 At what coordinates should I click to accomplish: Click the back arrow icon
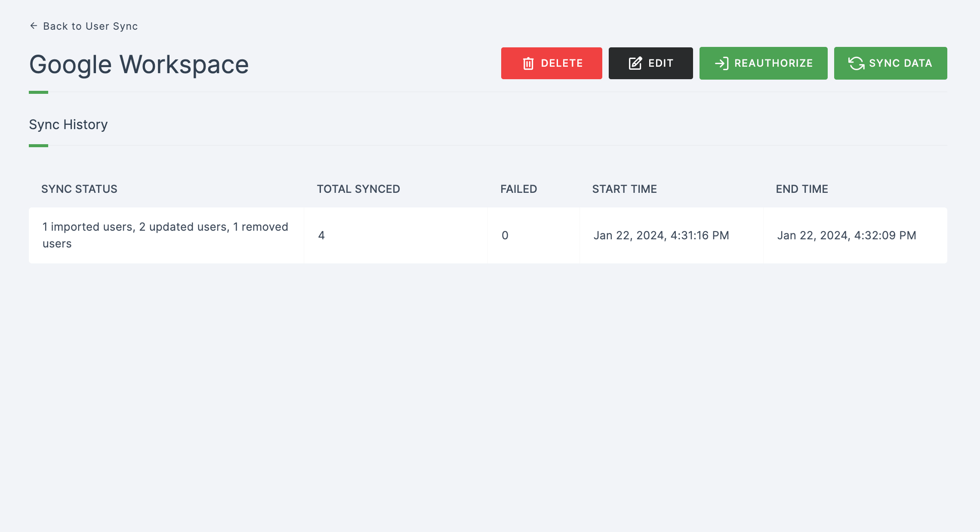(34, 26)
